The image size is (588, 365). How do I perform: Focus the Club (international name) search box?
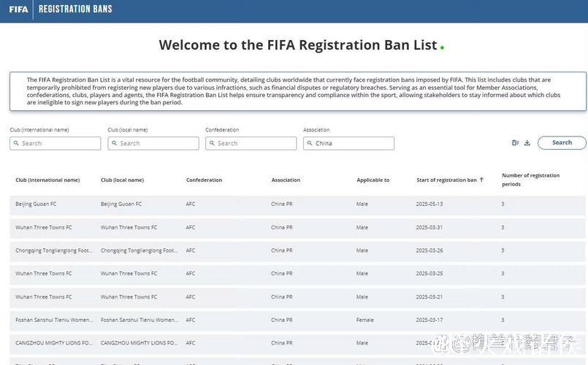(60, 144)
